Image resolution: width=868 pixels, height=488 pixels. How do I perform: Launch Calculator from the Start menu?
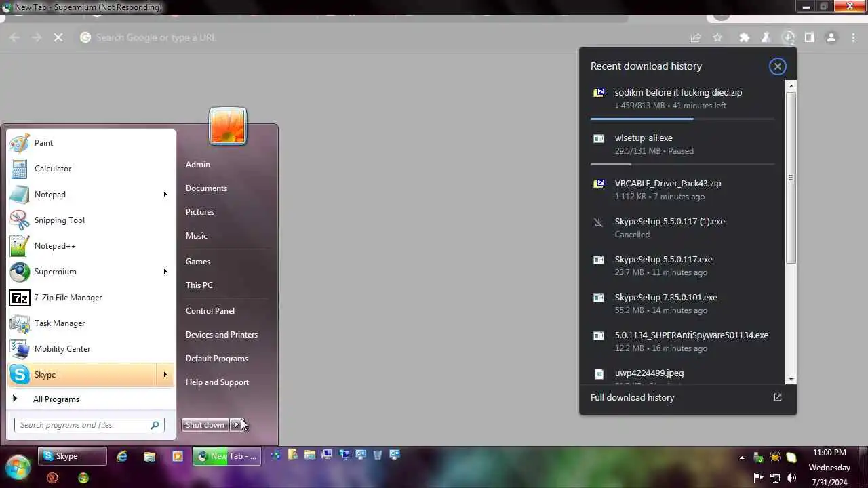tap(91, 169)
